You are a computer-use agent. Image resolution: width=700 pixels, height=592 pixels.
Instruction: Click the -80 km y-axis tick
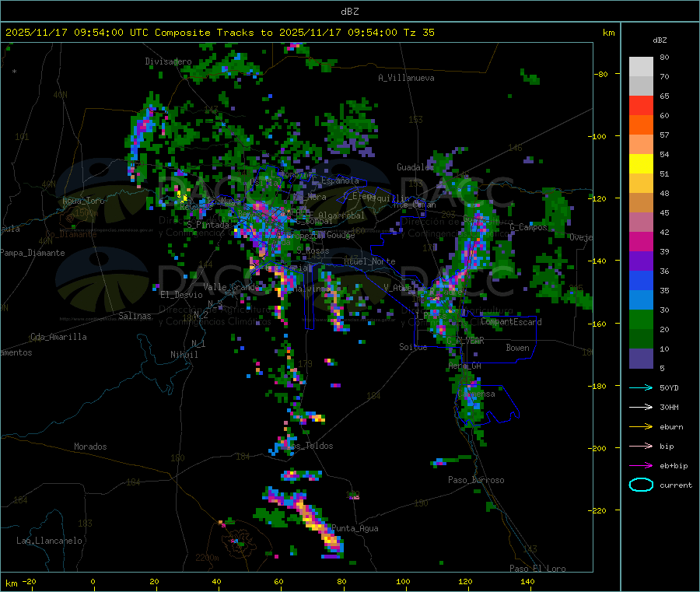tap(600, 74)
